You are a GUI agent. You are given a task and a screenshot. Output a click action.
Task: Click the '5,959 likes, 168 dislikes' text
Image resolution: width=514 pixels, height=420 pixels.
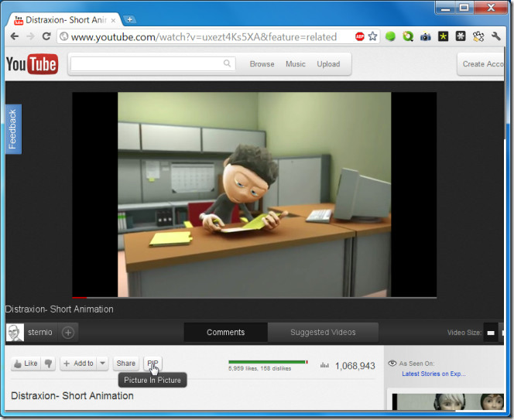pos(259,369)
